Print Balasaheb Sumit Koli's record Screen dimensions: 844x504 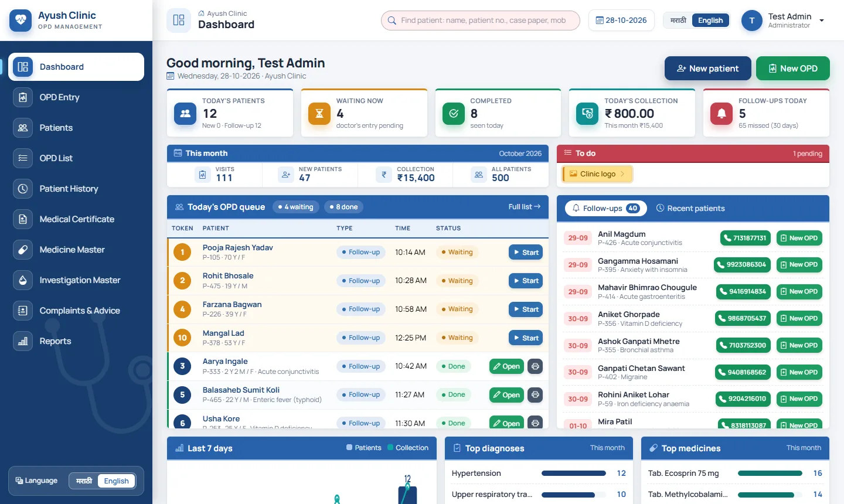click(535, 395)
